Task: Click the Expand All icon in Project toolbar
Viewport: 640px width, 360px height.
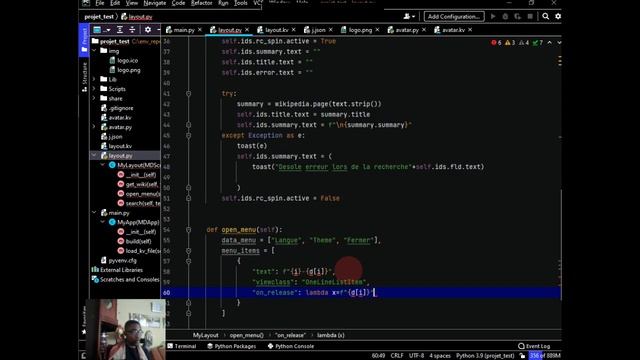Action: point(120,30)
